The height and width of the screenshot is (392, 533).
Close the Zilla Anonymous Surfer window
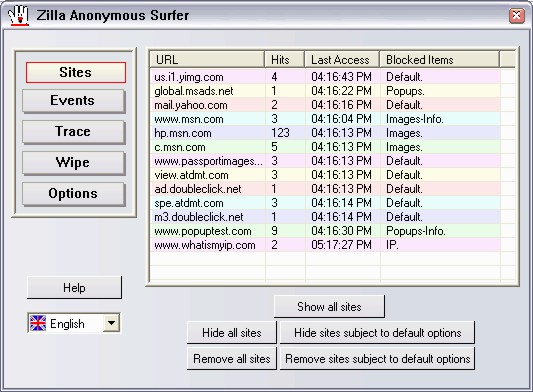[516, 16]
